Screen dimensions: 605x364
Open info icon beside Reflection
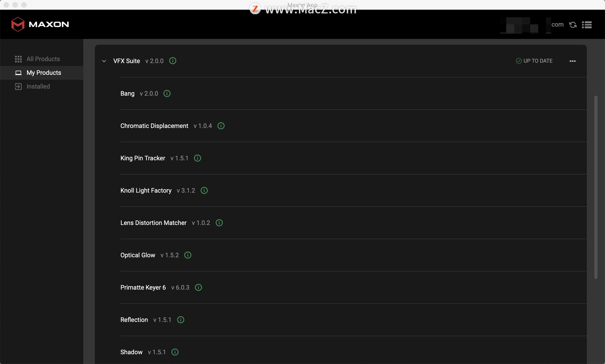click(x=181, y=320)
